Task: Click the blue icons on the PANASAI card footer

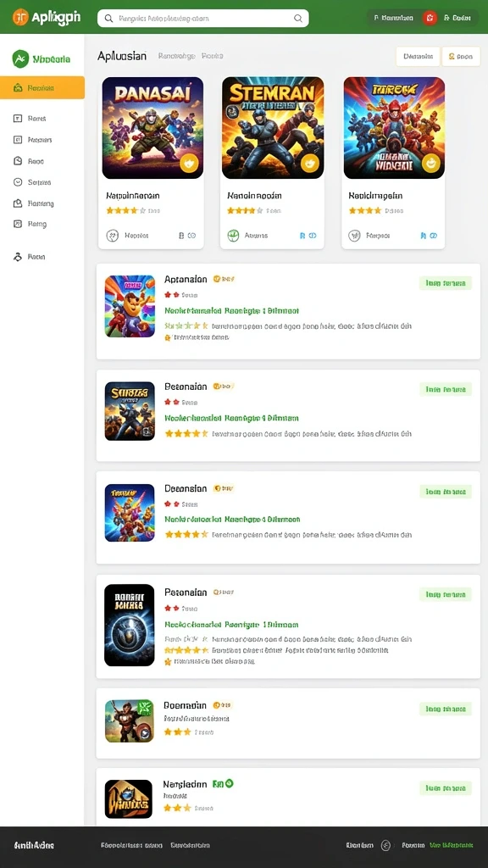Action: coord(187,236)
